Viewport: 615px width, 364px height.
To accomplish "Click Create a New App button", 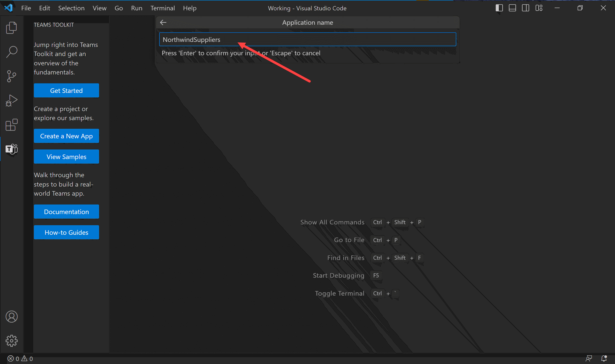I will point(66,136).
